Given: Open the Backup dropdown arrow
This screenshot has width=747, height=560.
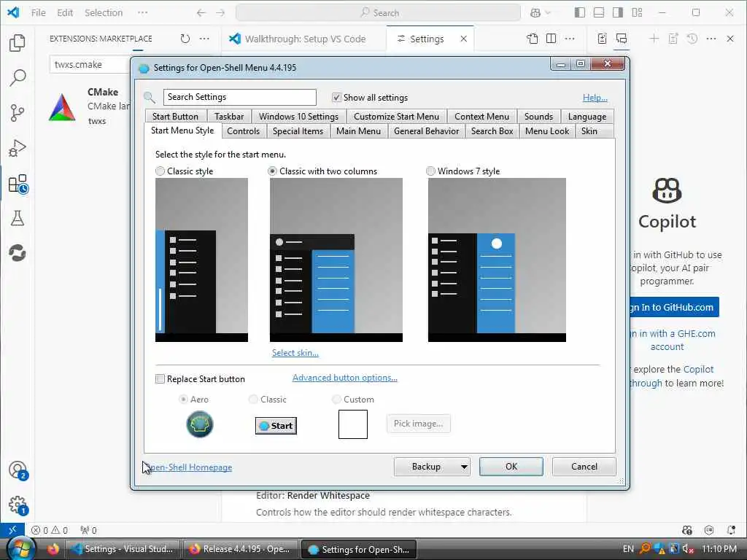Looking at the screenshot, I should pyautogui.click(x=463, y=467).
